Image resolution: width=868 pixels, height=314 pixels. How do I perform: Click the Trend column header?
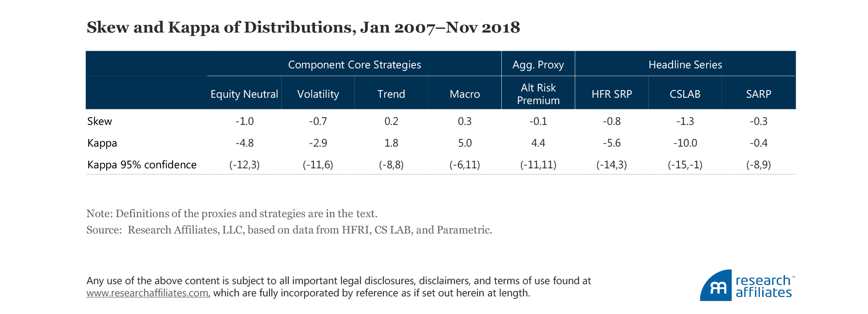click(x=391, y=94)
